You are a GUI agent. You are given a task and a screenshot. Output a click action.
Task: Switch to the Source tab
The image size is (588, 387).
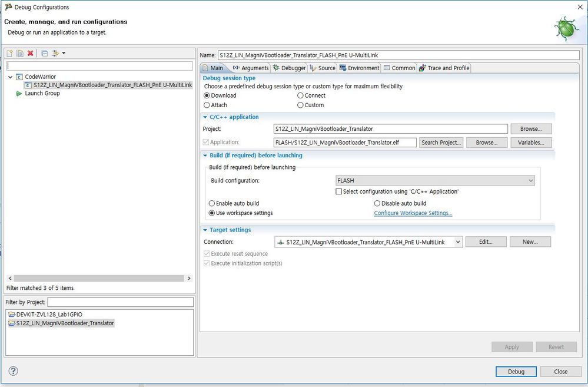[x=323, y=68]
